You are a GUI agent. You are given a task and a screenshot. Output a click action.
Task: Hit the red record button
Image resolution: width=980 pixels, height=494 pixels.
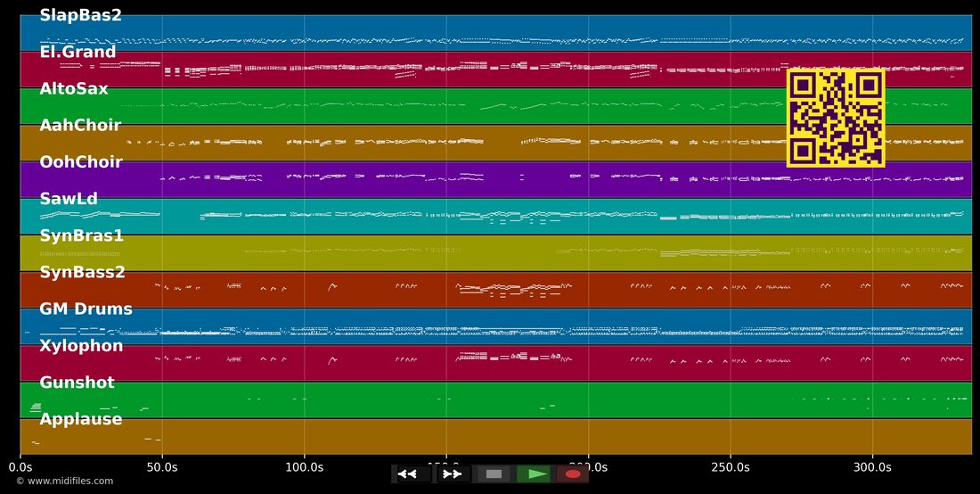(x=573, y=474)
